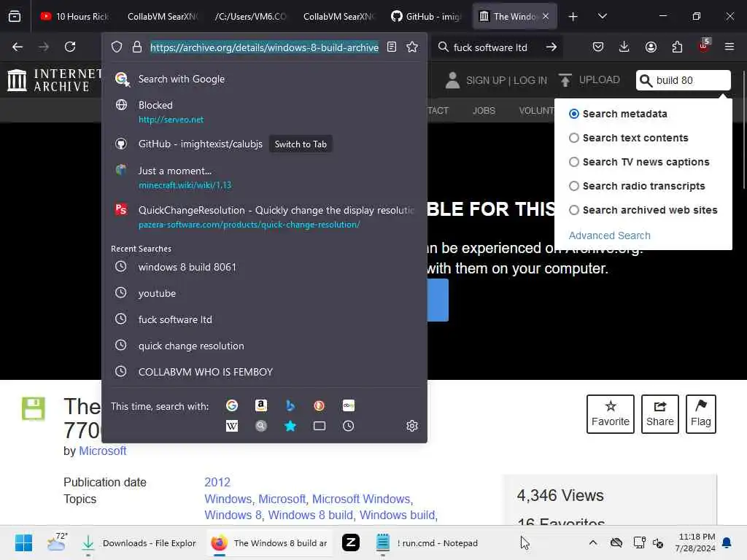This screenshot has height=560, width=747.
Task: Click Switch to Tab for GitHub calubjs
Action: click(301, 144)
